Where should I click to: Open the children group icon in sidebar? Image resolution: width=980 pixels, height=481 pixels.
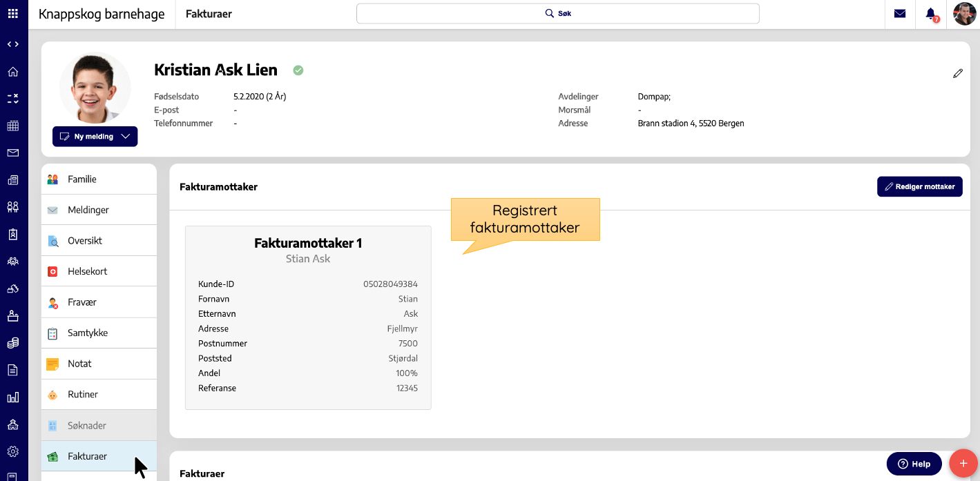12,207
